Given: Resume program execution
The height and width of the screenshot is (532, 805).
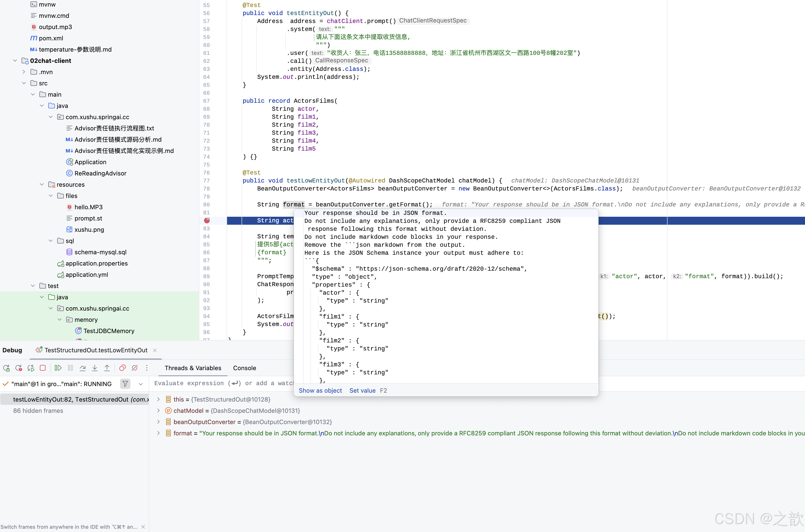Looking at the screenshot, I should (x=58, y=368).
